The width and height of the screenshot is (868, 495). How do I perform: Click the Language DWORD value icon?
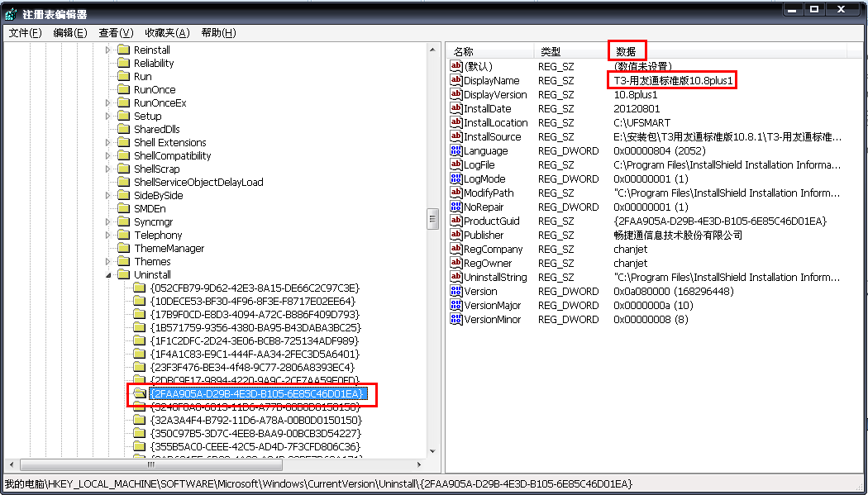click(456, 151)
